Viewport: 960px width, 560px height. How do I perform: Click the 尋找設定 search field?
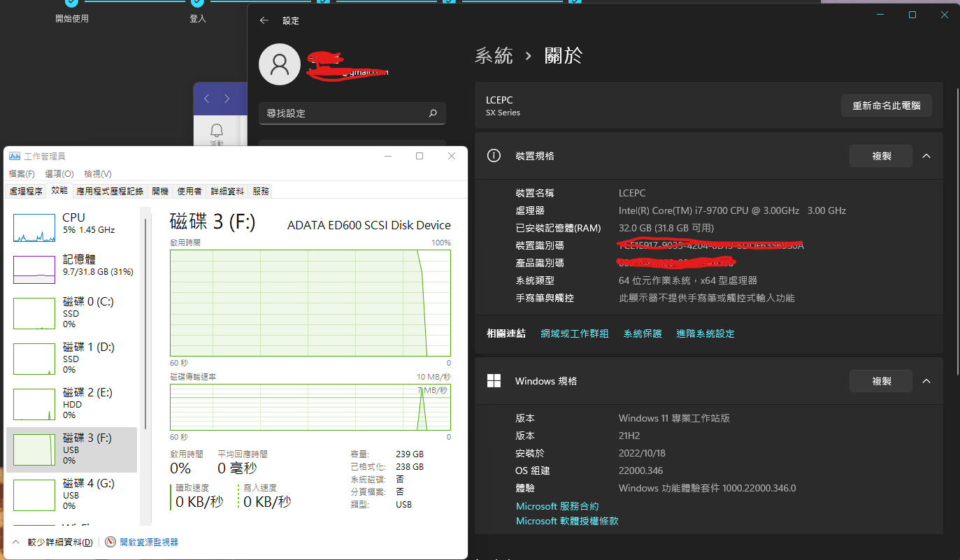352,113
